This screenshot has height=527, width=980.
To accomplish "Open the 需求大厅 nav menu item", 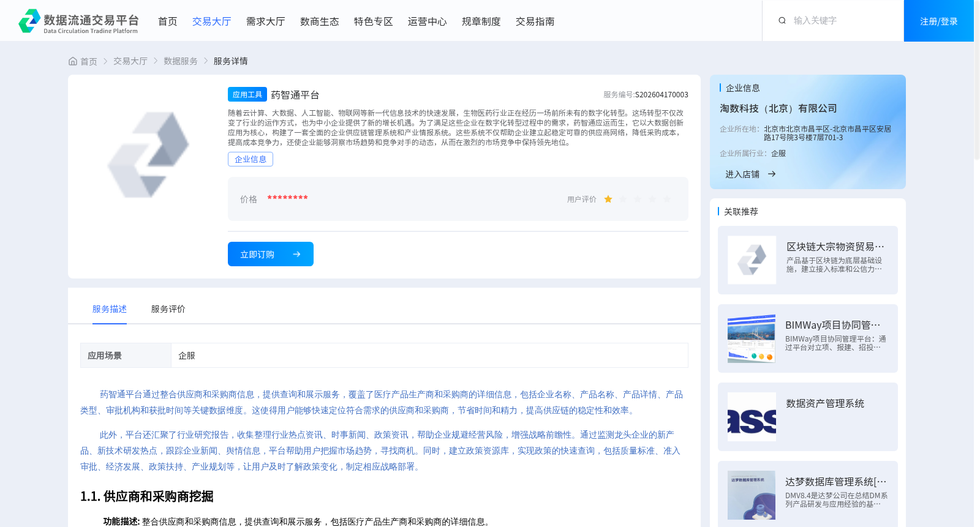I will 266,21.
